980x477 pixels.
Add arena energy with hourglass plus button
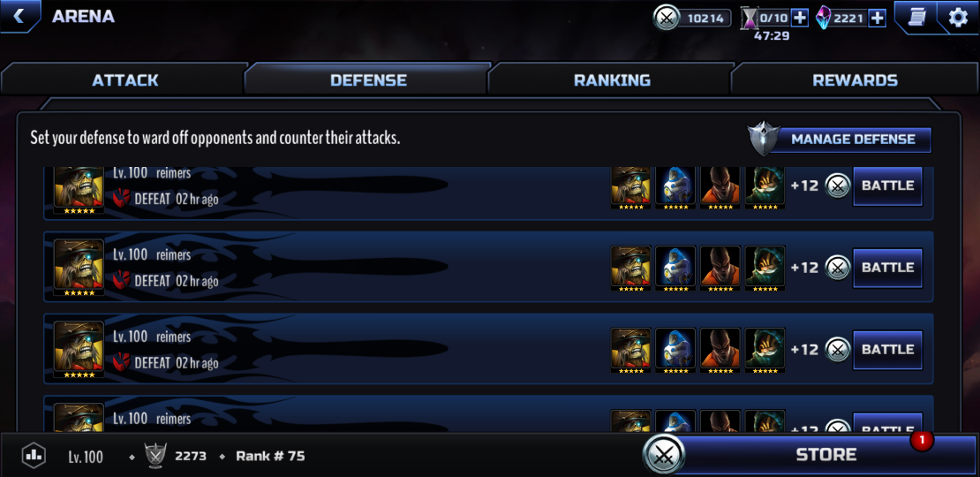pos(799,19)
